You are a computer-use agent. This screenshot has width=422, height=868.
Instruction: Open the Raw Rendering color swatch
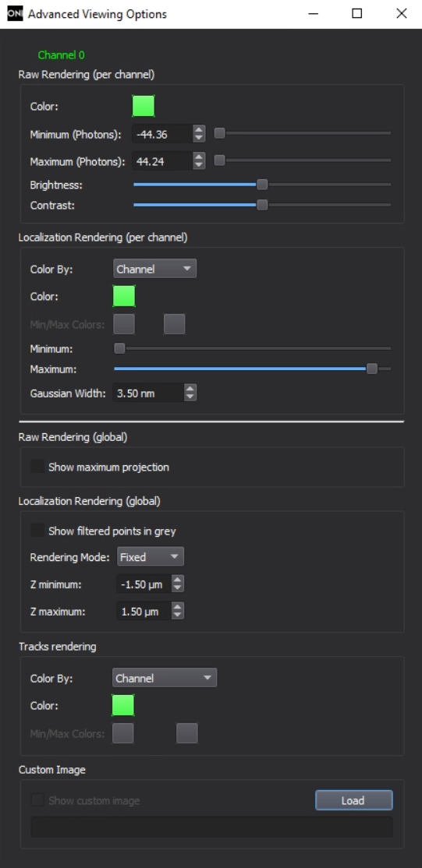(143, 106)
